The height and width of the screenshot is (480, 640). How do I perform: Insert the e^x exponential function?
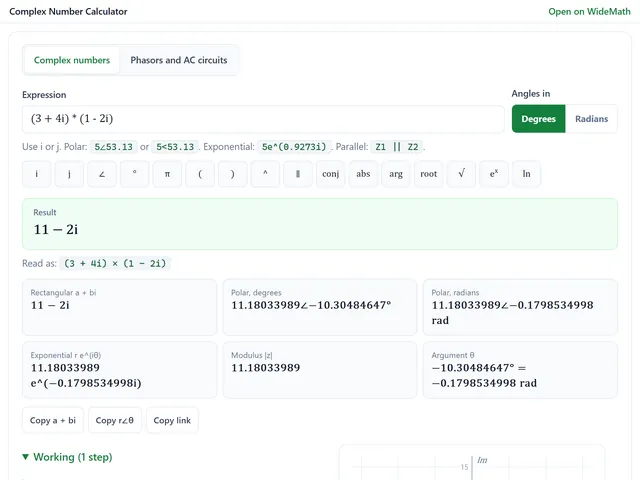tap(494, 174)
